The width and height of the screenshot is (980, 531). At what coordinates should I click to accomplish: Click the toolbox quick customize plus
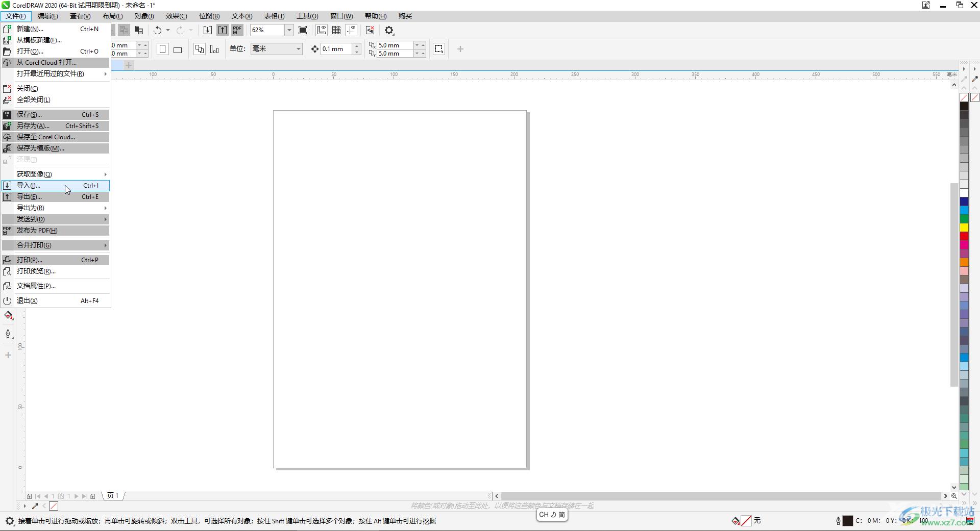click(8, 355)
